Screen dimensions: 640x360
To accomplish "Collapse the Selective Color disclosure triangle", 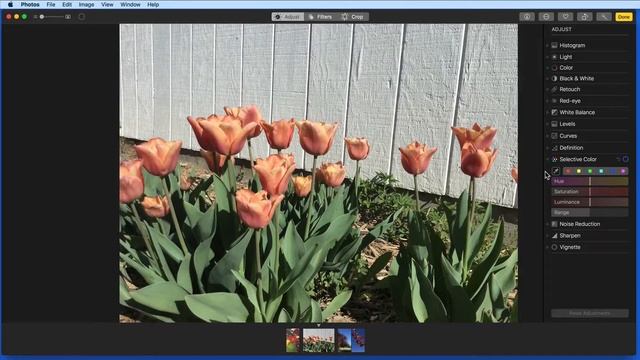I will point(547,159).
